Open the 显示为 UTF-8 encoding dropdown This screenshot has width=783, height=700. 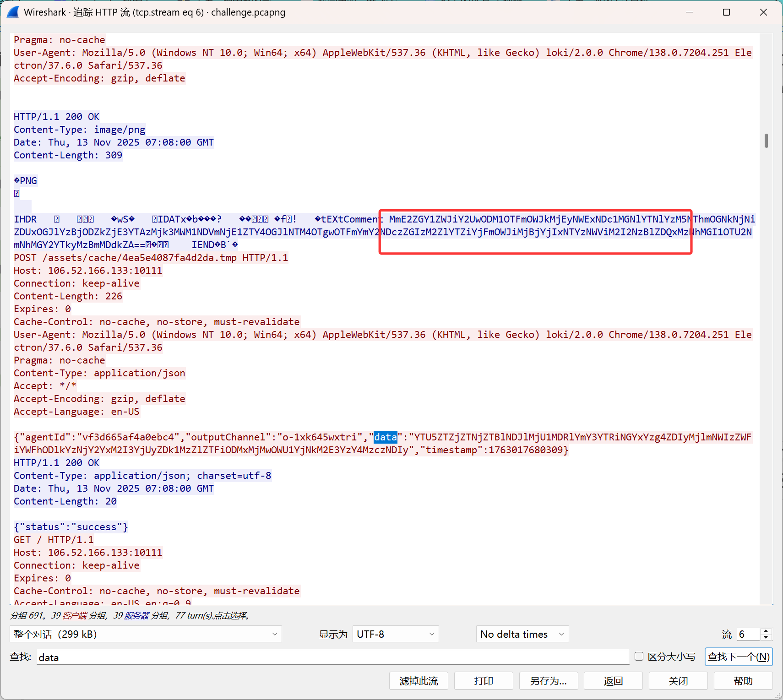(396, 634)
